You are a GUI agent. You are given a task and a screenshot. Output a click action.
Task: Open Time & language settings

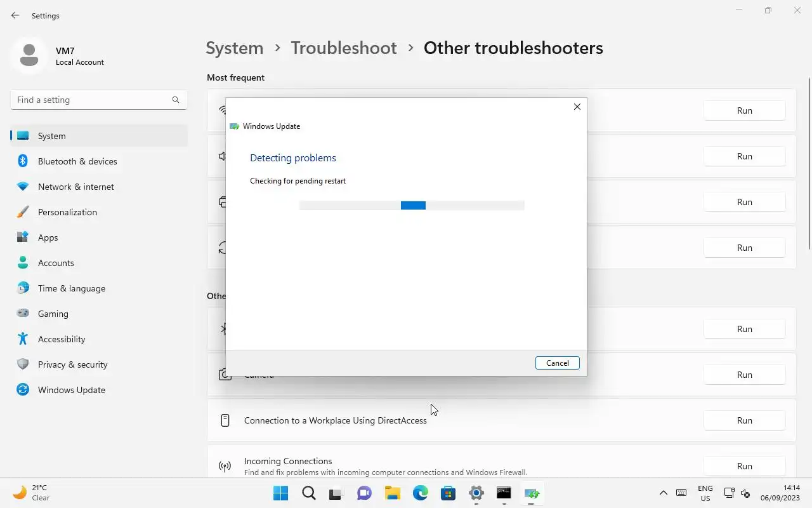(x=99, y=288)
